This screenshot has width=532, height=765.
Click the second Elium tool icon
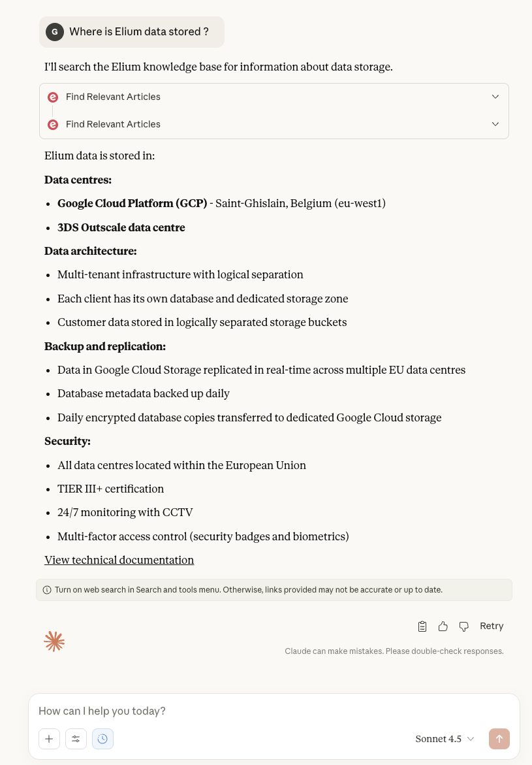(x=53, y=124)
